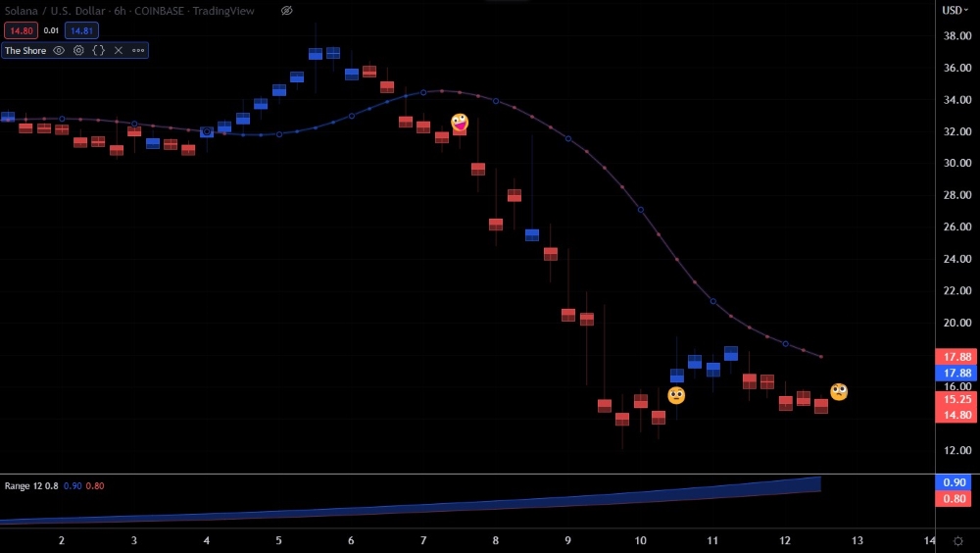Image resolution: width=980 pixels, height=553 pixels.
Task: Click the red 17.88 price label on the axis
Action: tap(956, 357)
